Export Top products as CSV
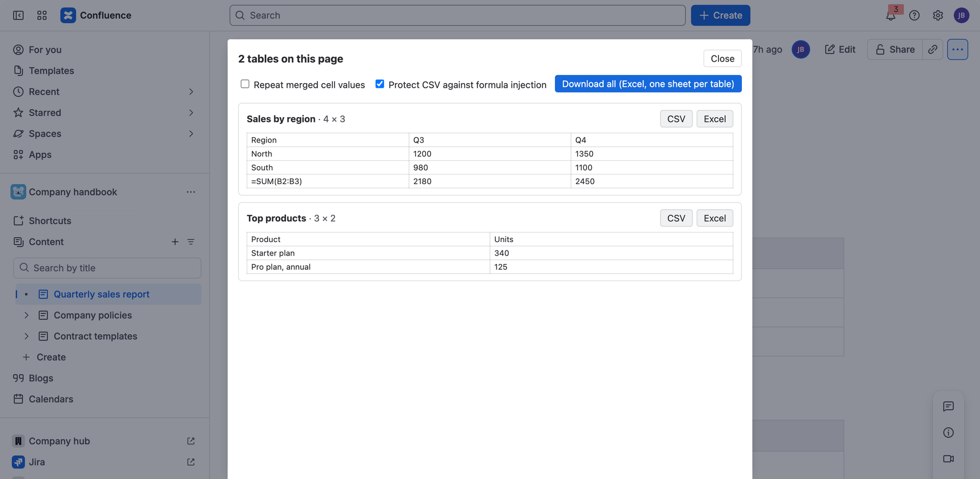The height and width of the screenshot is (479, 980). tap(676, 218)
